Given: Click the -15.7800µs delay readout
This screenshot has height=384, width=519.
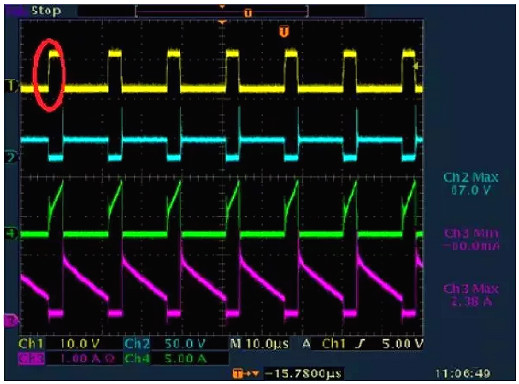Looking at the screenshot, I should pos(303,373).
